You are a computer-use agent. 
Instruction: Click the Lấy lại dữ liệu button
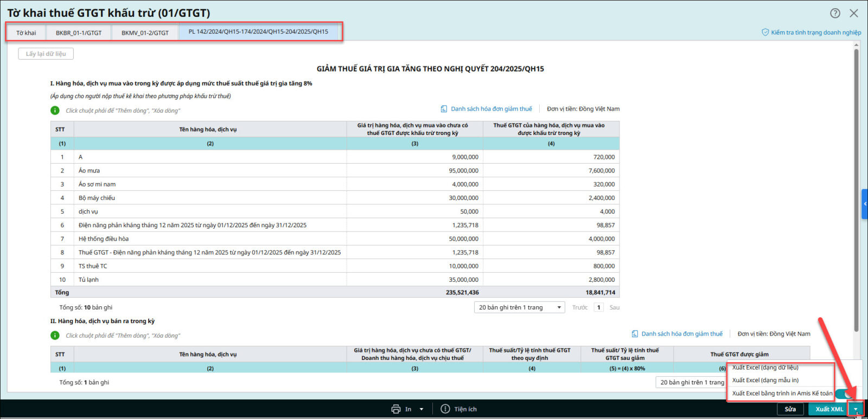click(x=46, y=54)
